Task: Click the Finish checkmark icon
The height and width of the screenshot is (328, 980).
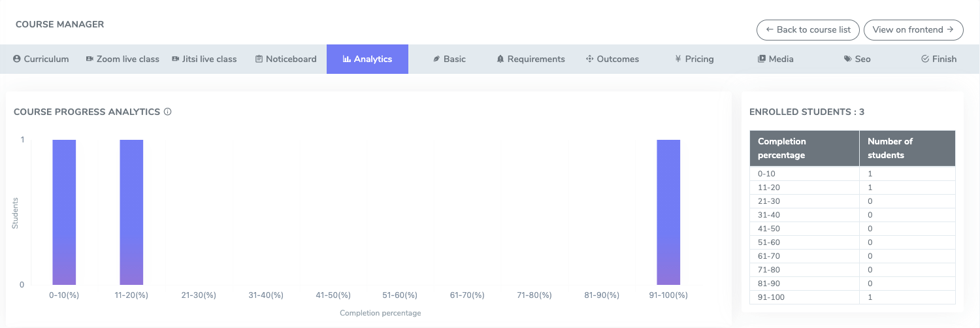Action: (924, 59)
